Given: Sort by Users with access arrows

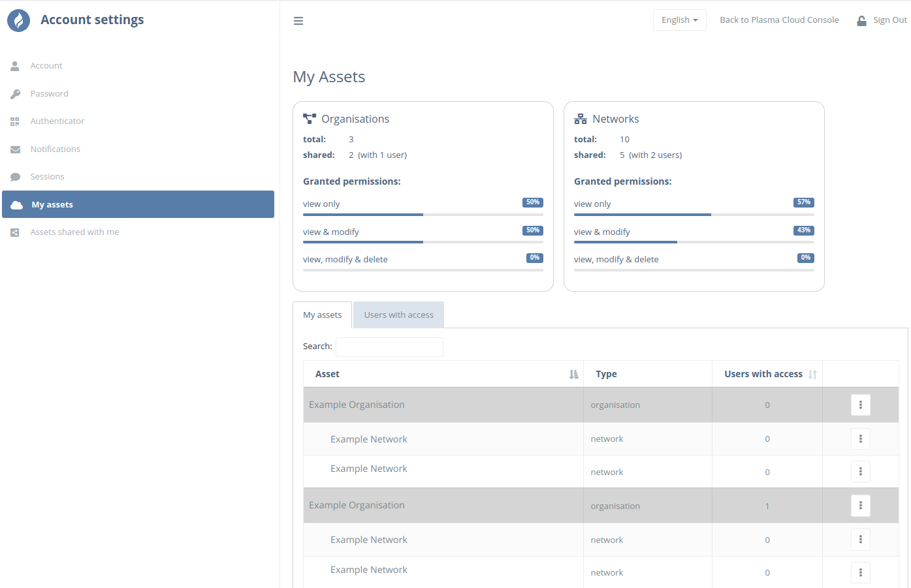Looking at the screenshot, I should pos(812,374).
